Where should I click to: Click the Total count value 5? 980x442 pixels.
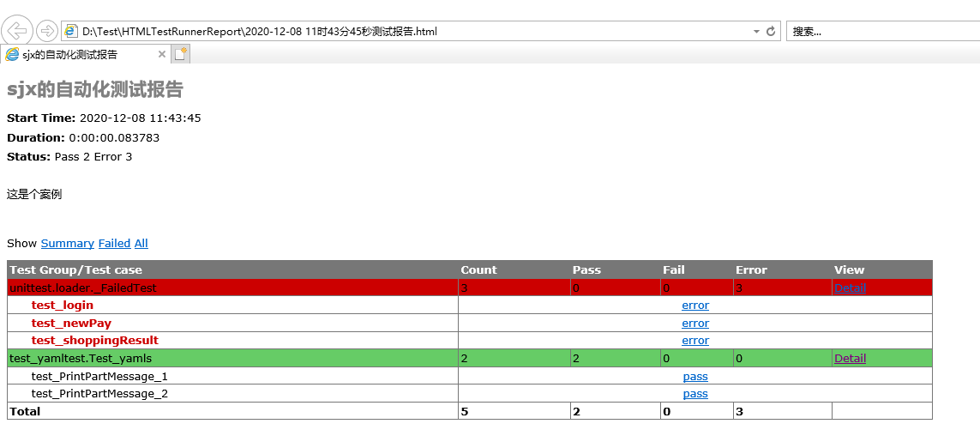465,411
